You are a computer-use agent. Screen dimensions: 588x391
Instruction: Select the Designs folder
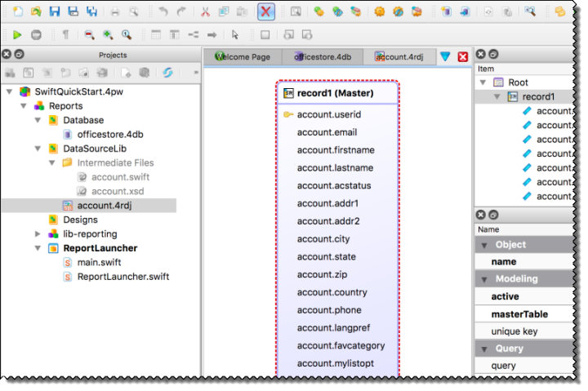[80, 220]
